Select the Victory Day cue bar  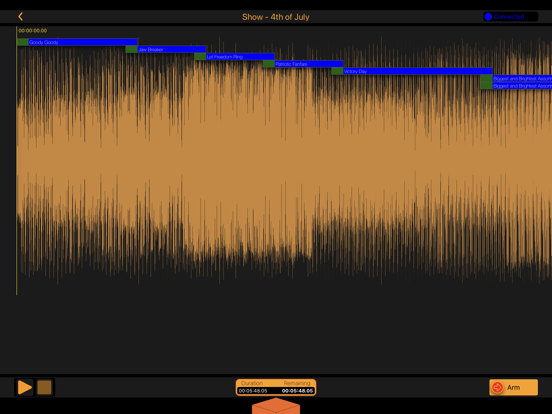pos(418,71)
